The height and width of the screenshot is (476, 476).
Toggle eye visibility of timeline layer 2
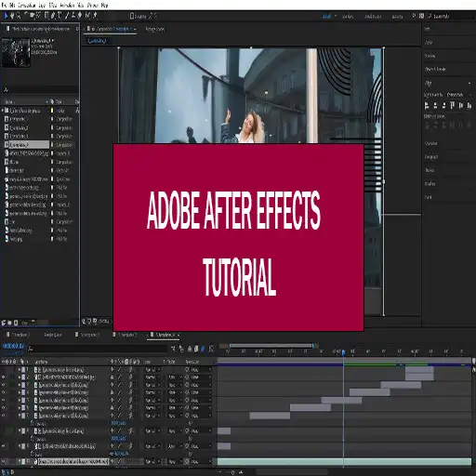4,377
